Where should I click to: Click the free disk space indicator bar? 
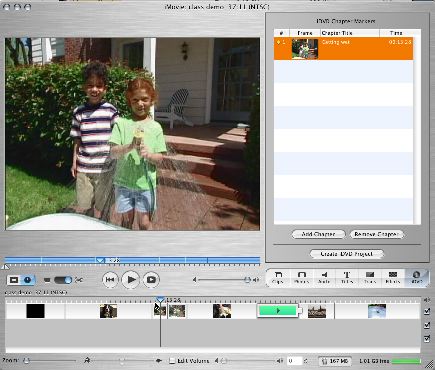[x=406, y=361]
